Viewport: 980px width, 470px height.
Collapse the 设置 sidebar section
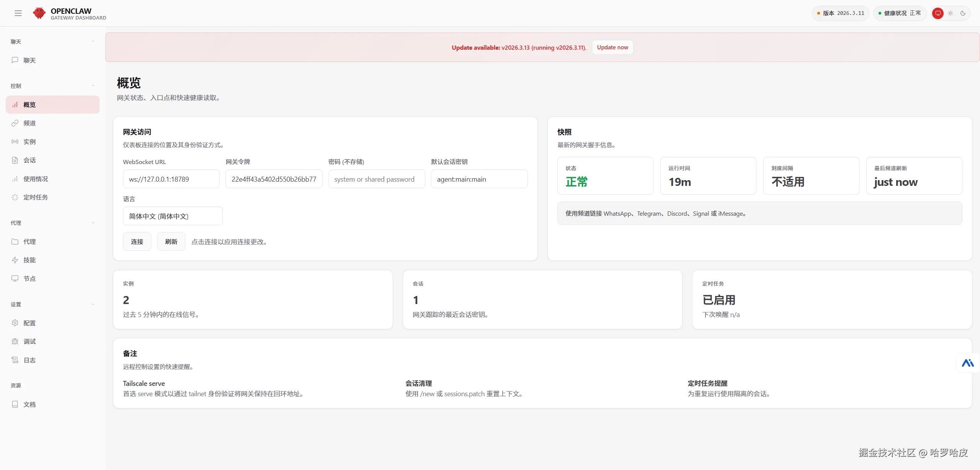pos(93,304)
